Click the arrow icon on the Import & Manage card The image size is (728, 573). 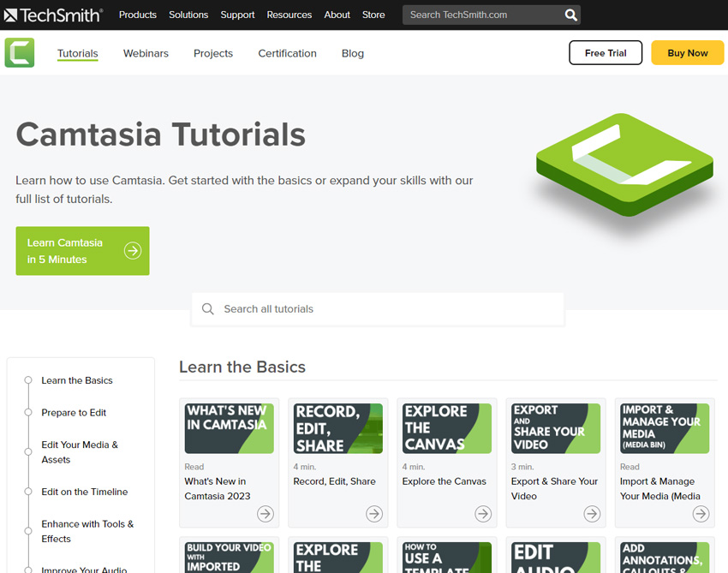point(701,514)
